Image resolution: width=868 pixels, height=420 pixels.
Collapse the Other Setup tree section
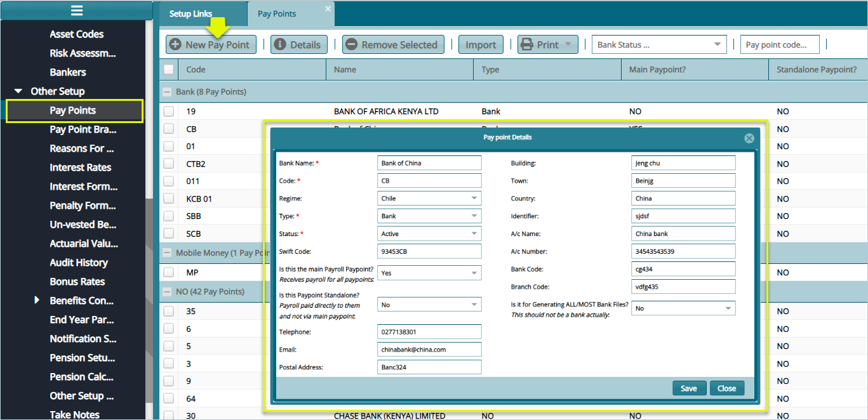(18, 91)
